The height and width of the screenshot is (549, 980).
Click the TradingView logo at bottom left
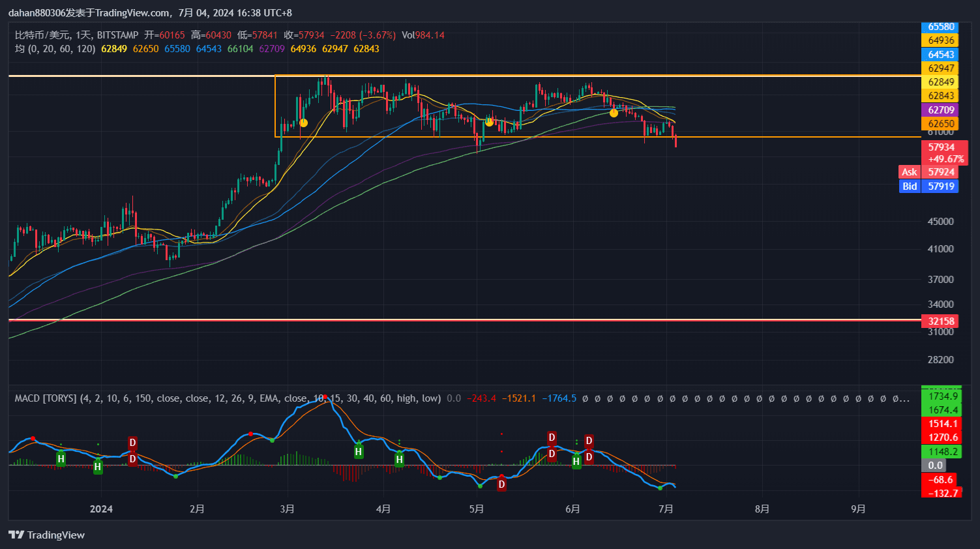[47, 535]
